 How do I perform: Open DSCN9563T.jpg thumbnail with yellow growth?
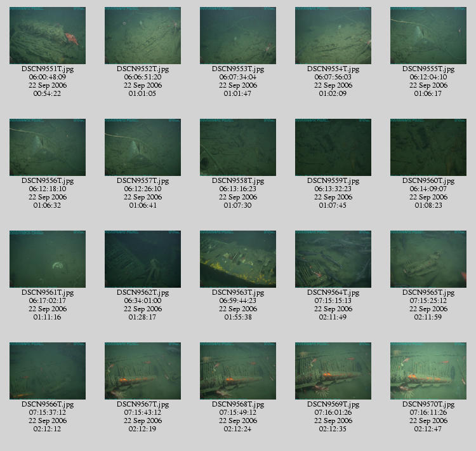[238, 259]
